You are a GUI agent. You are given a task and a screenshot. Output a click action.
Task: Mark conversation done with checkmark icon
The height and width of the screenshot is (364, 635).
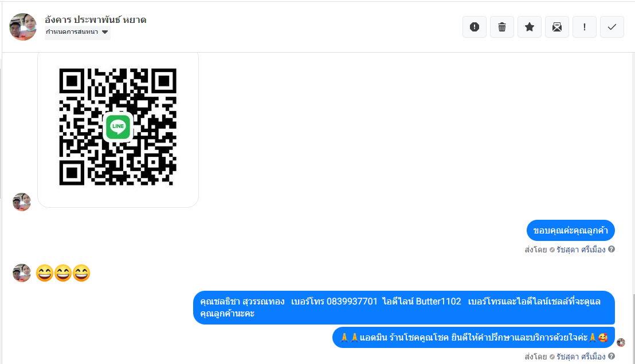(x=612, y=27)
